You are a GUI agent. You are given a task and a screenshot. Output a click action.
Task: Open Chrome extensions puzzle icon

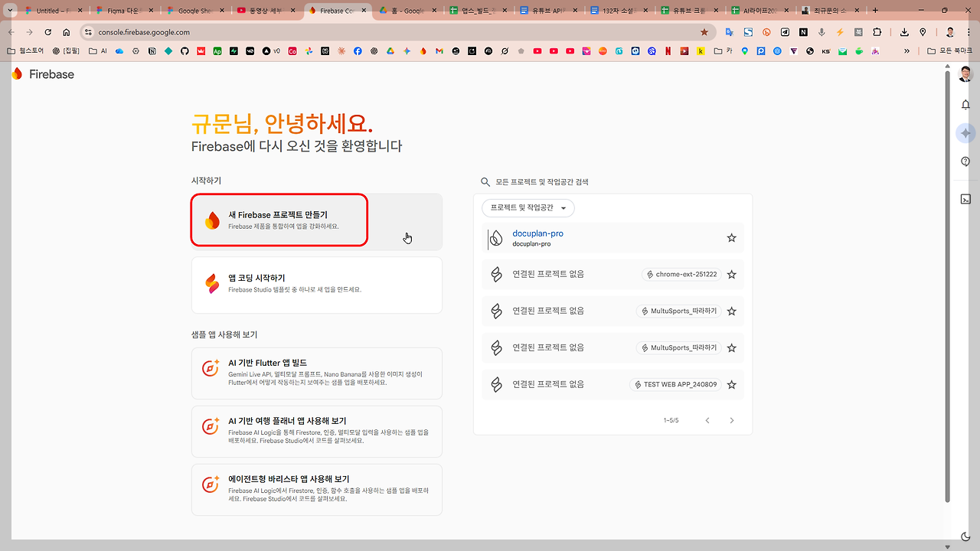pyautogui.click(x=877, y=32)
